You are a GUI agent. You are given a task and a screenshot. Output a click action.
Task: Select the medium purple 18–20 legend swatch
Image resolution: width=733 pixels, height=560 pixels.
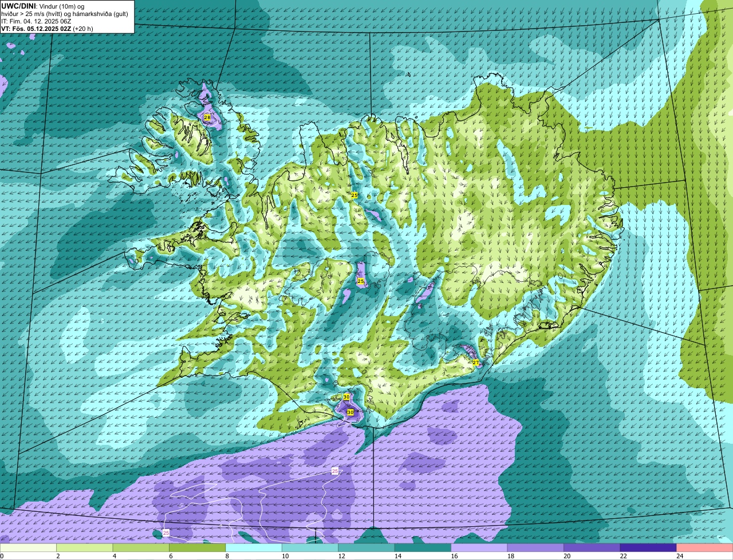tap(535, 548)
